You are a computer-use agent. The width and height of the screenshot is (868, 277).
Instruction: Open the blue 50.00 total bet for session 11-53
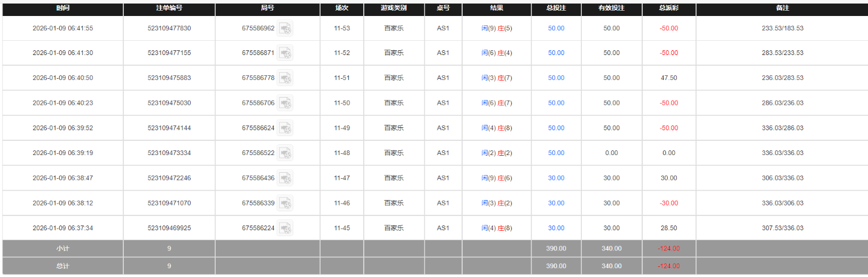pos(556,28)
